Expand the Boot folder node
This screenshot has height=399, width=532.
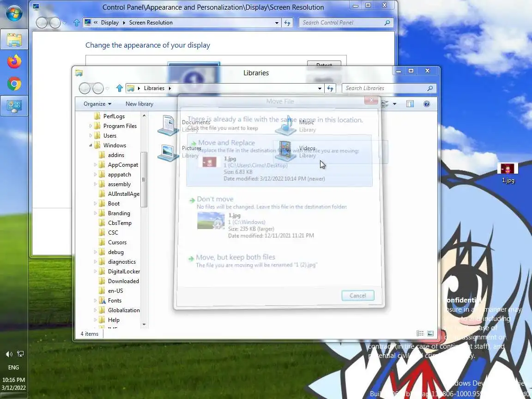(95, 204)
